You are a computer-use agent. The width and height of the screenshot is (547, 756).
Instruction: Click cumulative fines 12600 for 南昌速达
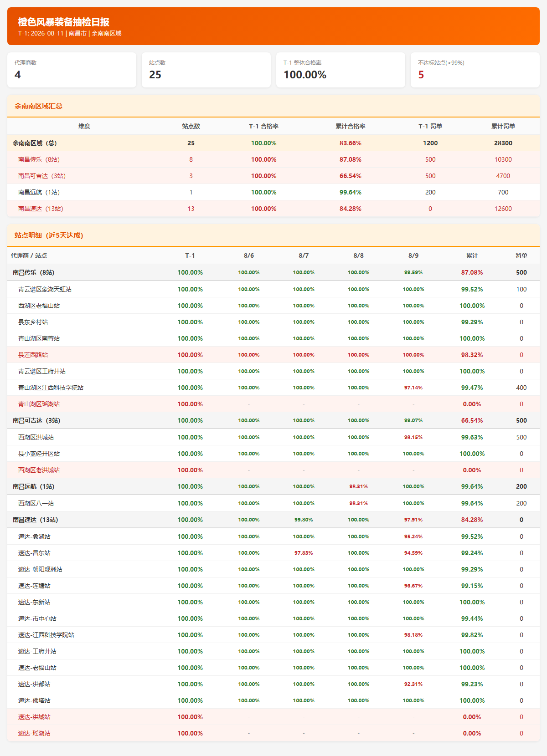point(503,209)
